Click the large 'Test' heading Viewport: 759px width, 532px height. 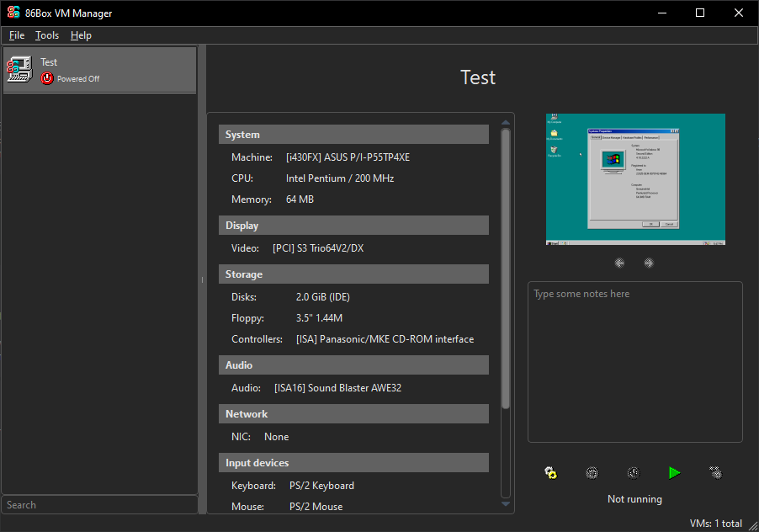478,77
